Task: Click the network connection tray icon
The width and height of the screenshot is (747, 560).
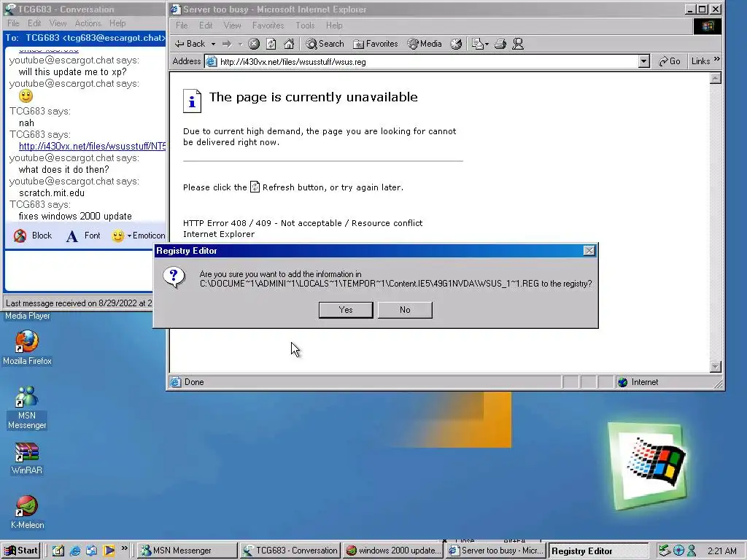Action: tap(665, 551)
